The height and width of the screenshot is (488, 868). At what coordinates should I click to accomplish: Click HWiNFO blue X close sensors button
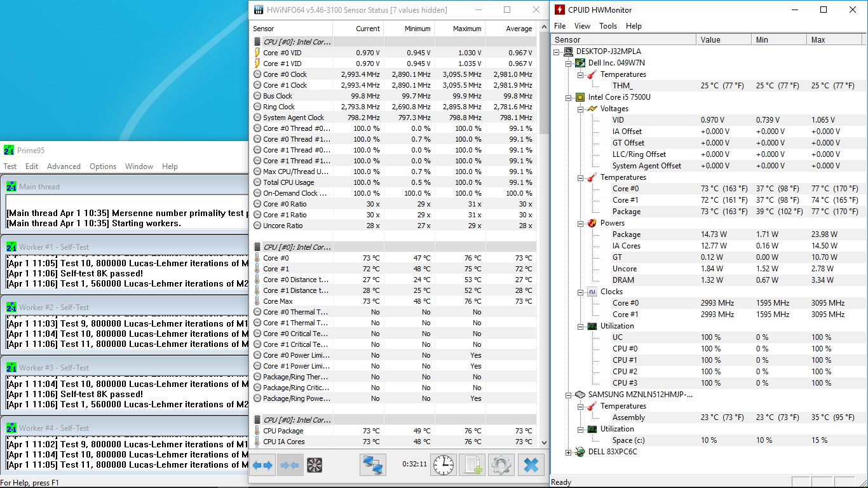click(x=531, y=465)
